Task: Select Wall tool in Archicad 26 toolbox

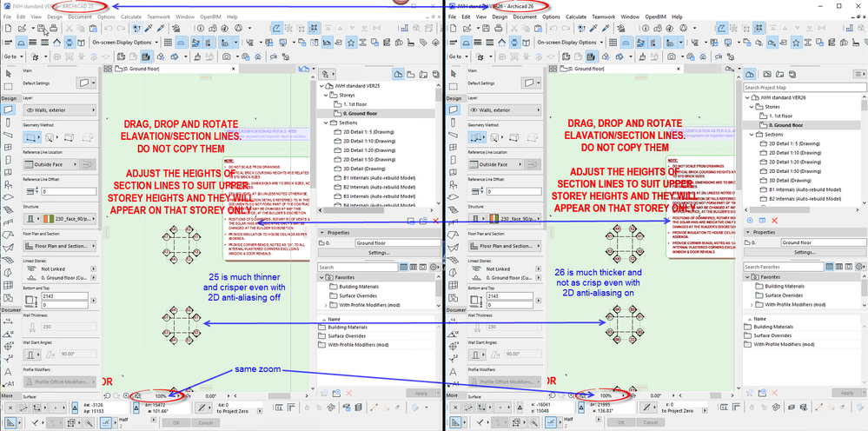Action: click(x=454, y=109)
